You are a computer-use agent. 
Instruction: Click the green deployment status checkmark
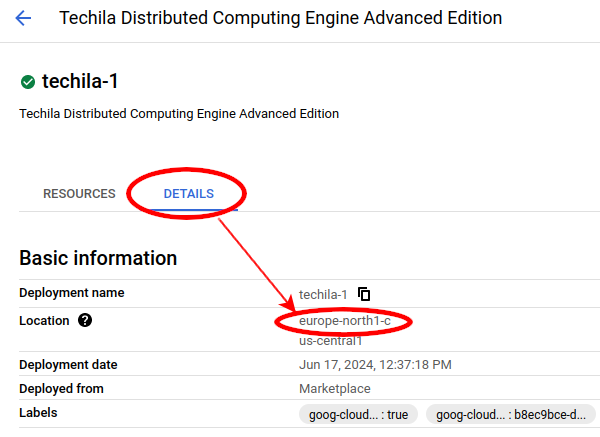(28, 82)
